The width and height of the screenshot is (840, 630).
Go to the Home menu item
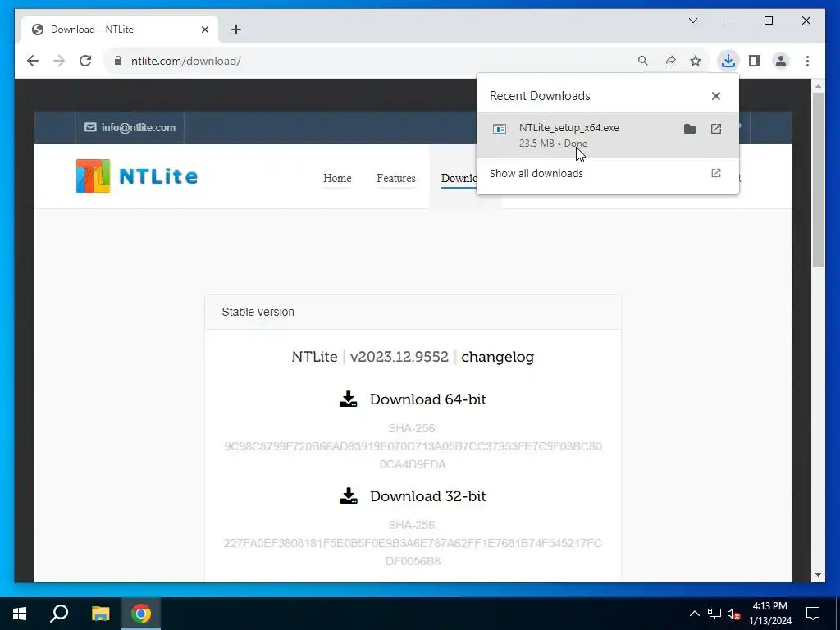(x=337, y=178)
